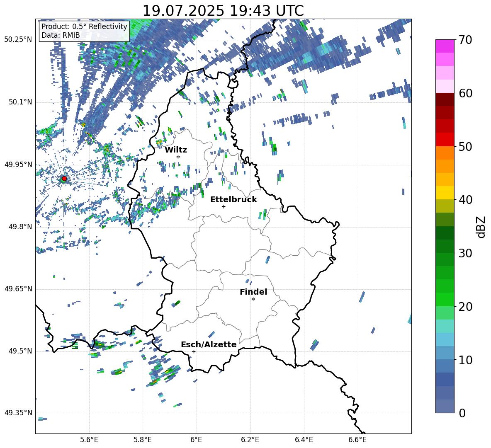
Task: Click the cross marker below Ettelbruck
Action: click(x=224, y=206)
